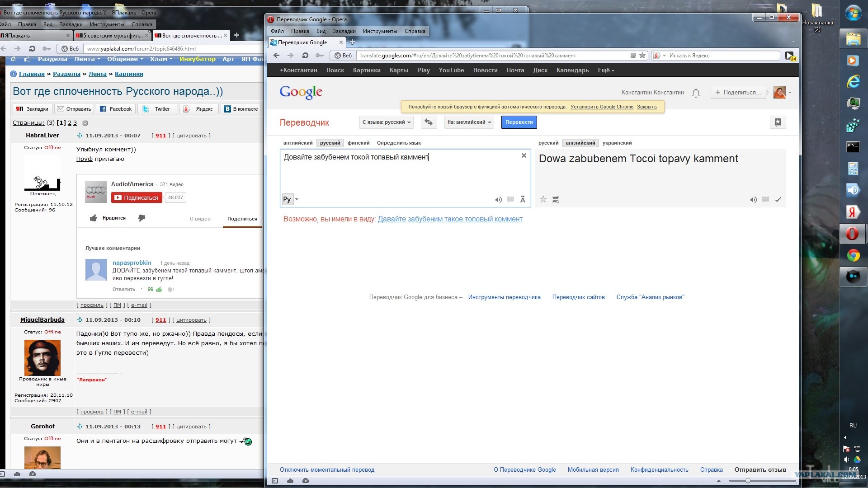Viewport: 868px width, 488px height.
Task: Show transliteration with the Ä icon
Action: (523, 199)
